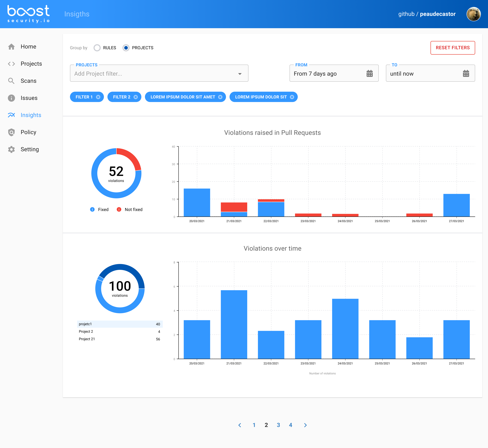This screenshot has height=448, width=488.
Task: Click the FILTER 1 chip label
Action: click(84, 97)
